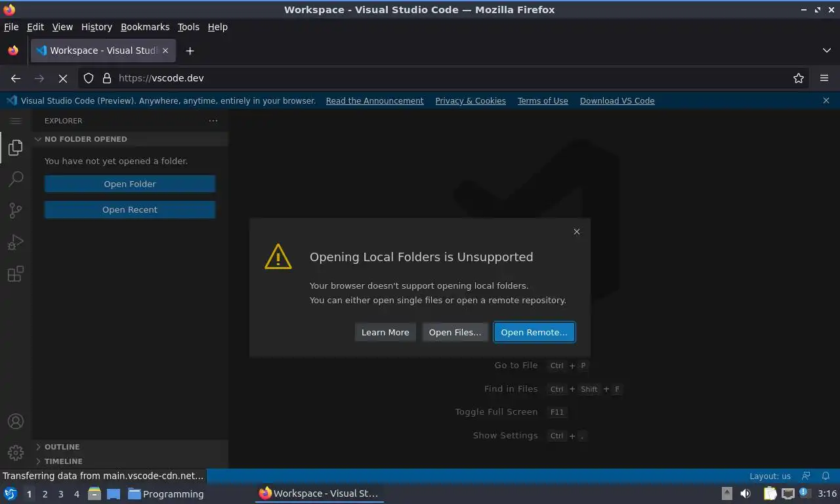
Task: Click the taskbar Workspace Firefox window entry
Action: click(x=319, y=493)
